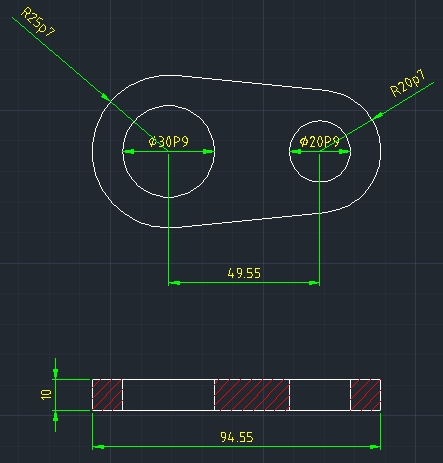Image resolution: width=443 pixels, height=463 pixels.
Task: Select the vertical extension line below the Φ20P9 circle
Action: click(x=319, y=218)
